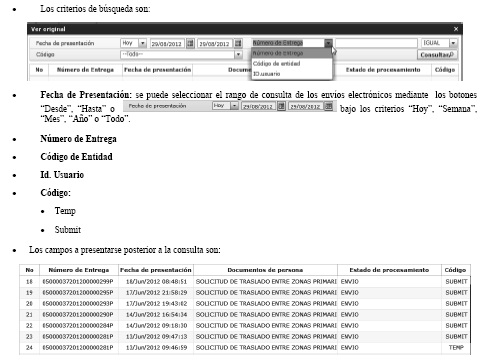
Task: Expand the Hoy dropdown in the inline paragraph image
Action: coord(234,106)
